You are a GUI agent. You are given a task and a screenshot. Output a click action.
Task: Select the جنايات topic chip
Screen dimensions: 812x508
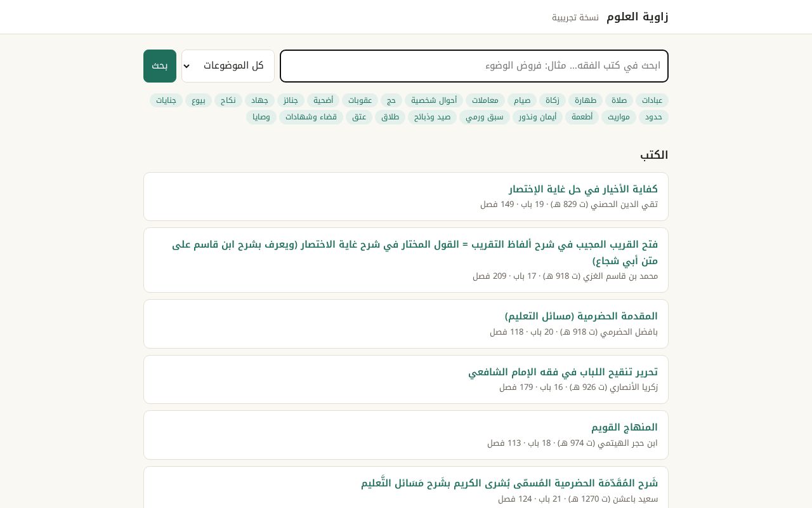pos(166,100)
